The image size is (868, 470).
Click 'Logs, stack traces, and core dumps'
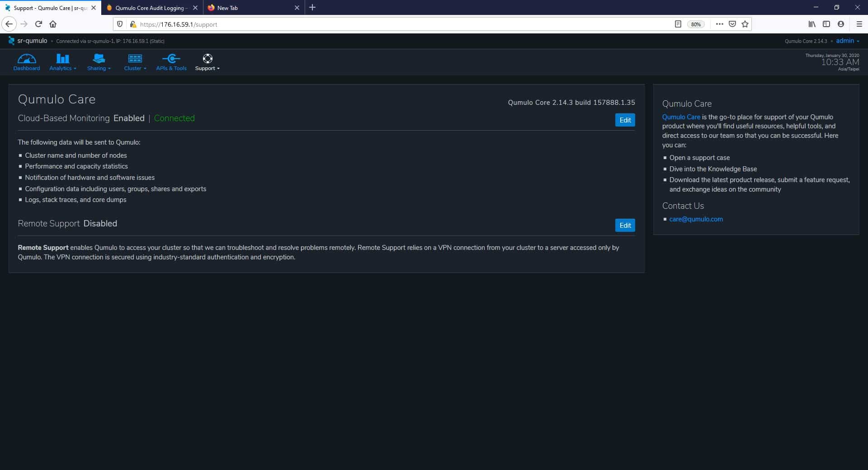coord(75,200)
